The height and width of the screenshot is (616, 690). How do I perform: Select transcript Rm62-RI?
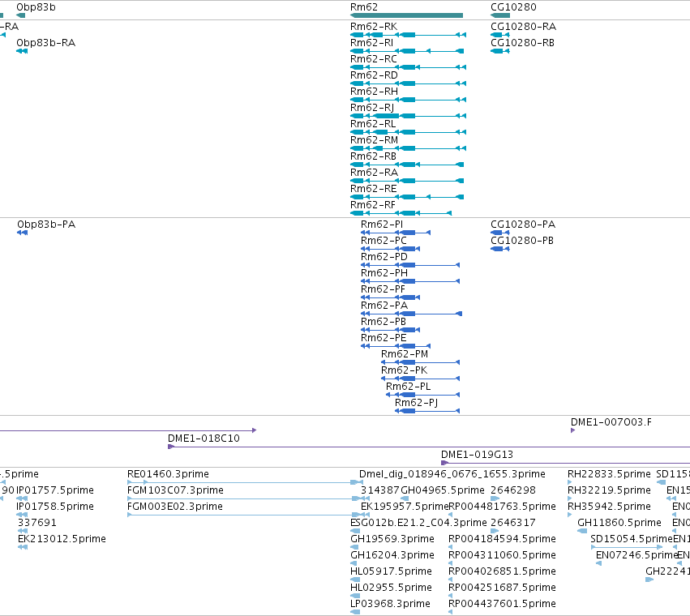(407, 51)
